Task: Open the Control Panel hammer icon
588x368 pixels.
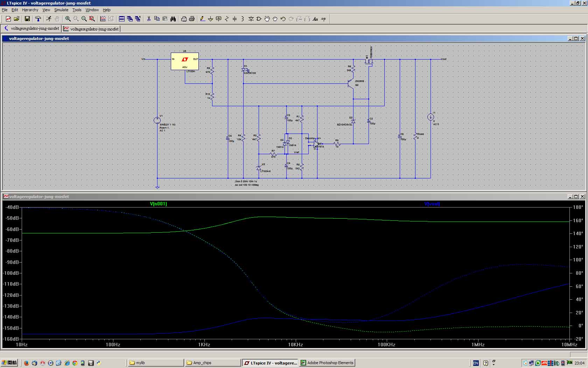Action: (38, 19)
